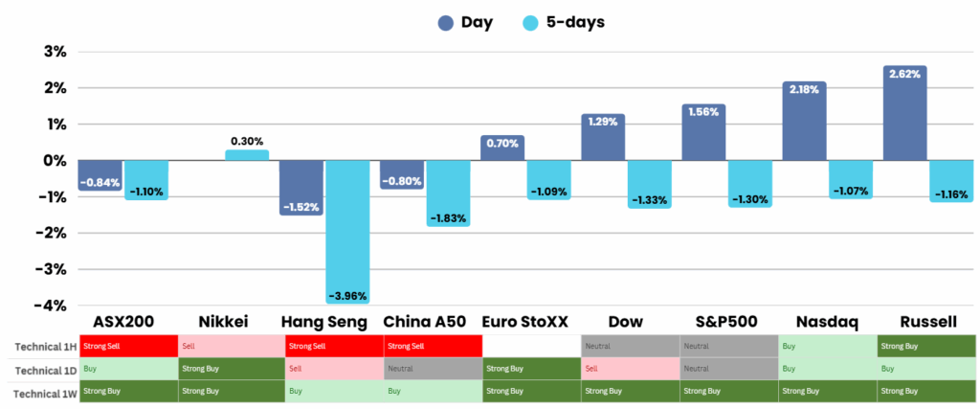Screen dimensions: 980x409
Task: Toggle the Day series legend label
Action: click(477, 23)
